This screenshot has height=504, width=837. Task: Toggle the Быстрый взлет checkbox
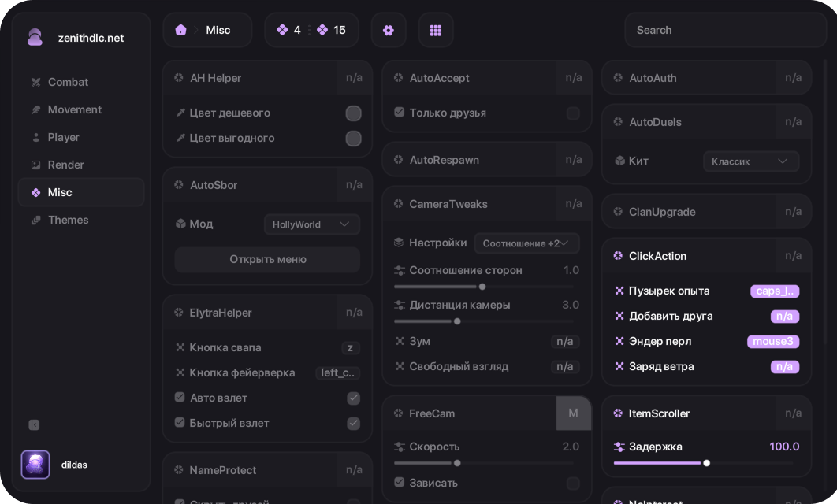coord(354,424)
